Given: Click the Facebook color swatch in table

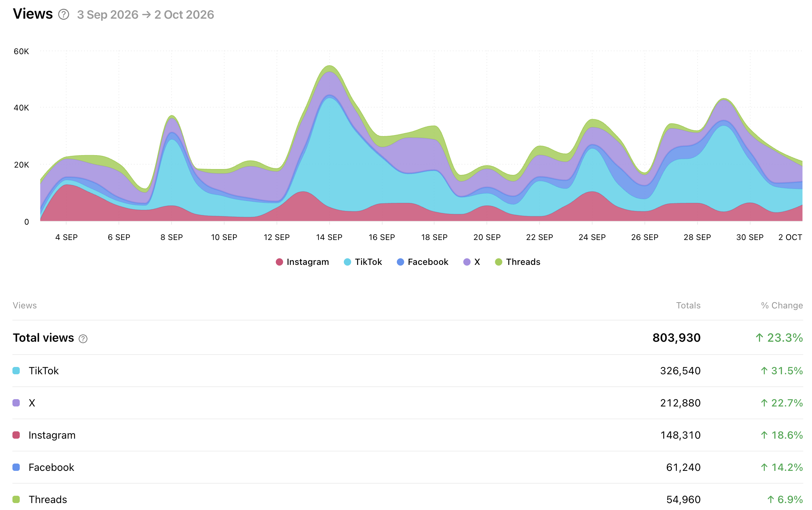Looking at the screenshot, I should tap(16, 467).
